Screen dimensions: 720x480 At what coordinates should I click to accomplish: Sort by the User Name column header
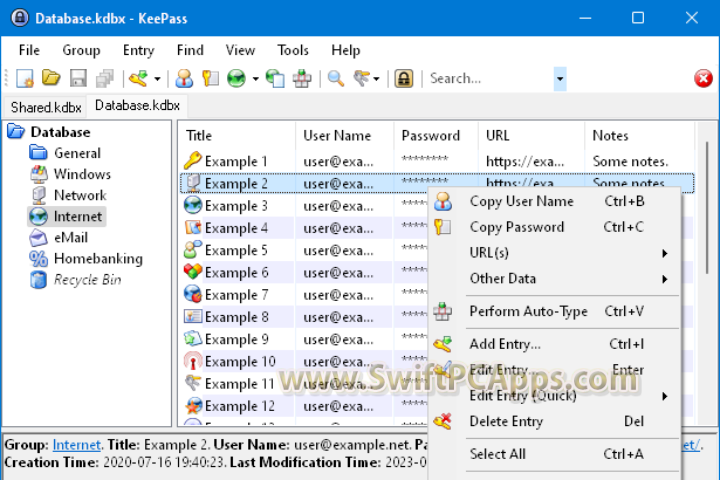coord(345,136)
